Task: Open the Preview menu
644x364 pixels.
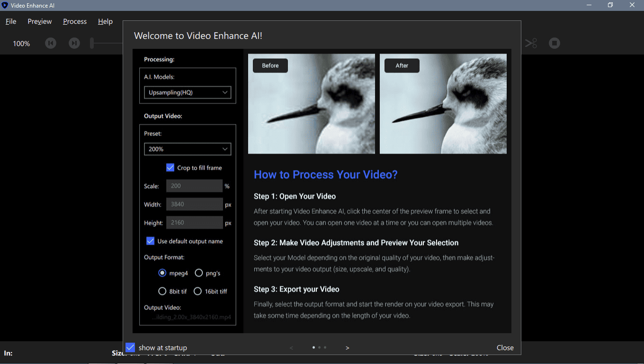Action: (x=40, y=21)
